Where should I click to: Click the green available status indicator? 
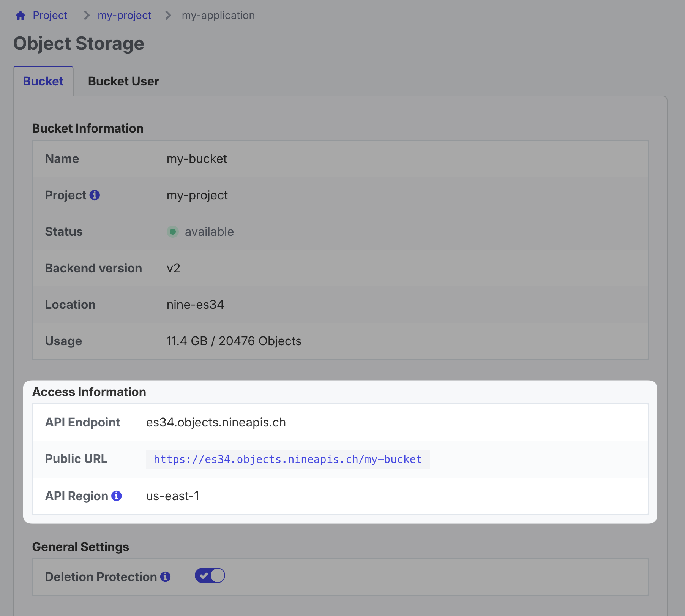pyautogui.click(x=173, y=232)
